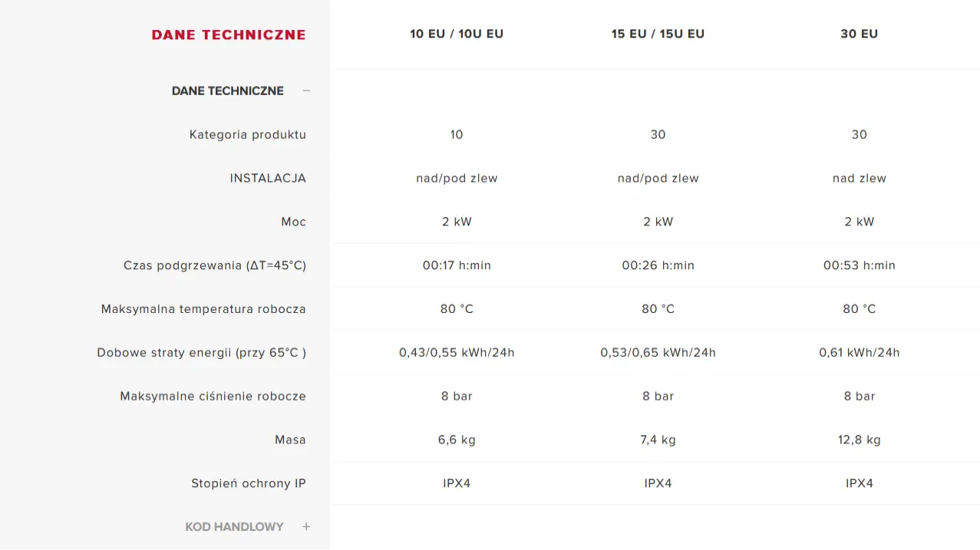This screenshot has height=550, width=980.
Task: Select the 10 EU / 10U EU column header
Action: [457, 34]
